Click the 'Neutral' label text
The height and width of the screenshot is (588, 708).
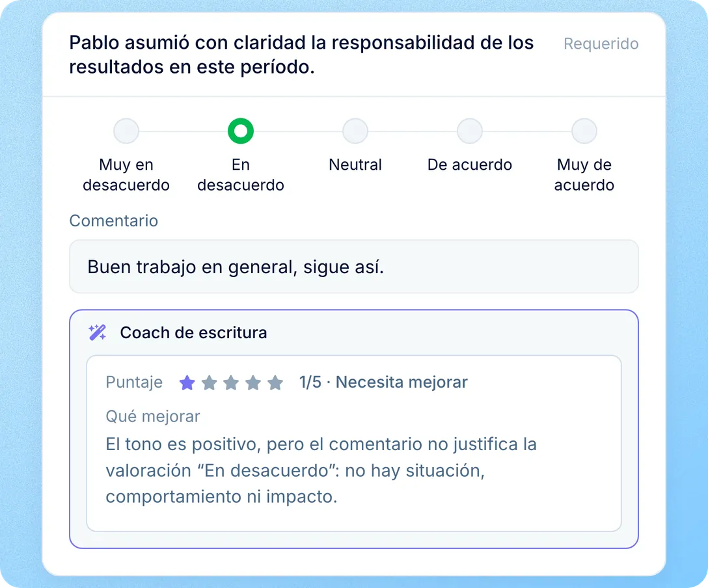[x=355, y=165]
